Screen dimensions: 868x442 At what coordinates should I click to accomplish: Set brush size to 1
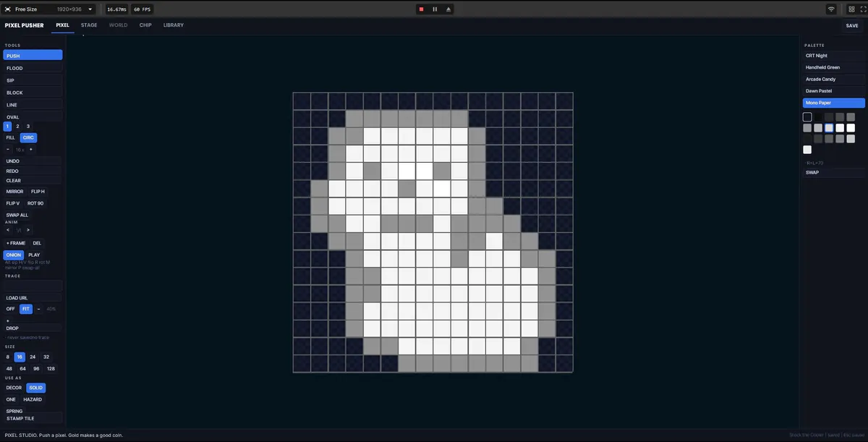(x=7, y=127)
